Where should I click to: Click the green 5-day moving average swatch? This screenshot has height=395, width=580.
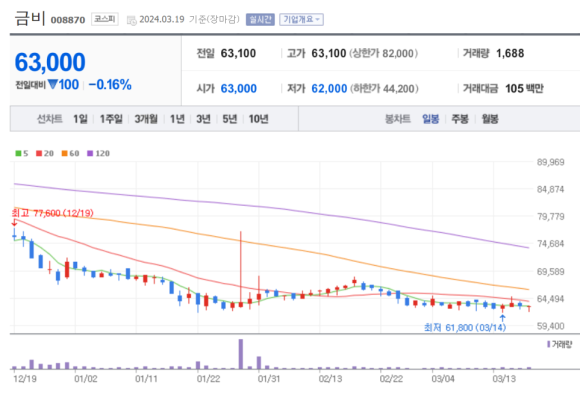point(18,153)
